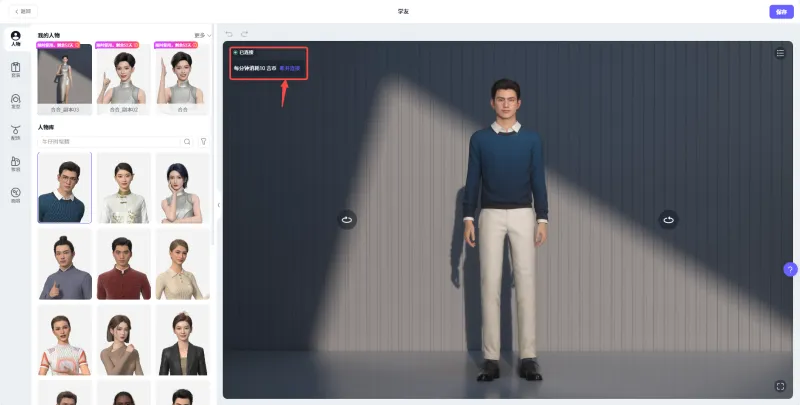Select my character 合合 raising hand
Image resolution: width=800 pixels, height=405 pixels.
[182, 79]
